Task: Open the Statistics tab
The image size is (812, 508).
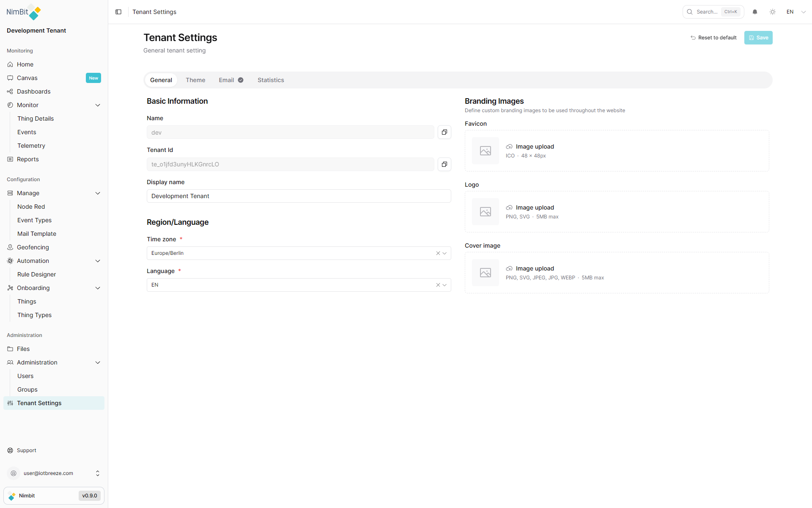Action: coord(271,80)
